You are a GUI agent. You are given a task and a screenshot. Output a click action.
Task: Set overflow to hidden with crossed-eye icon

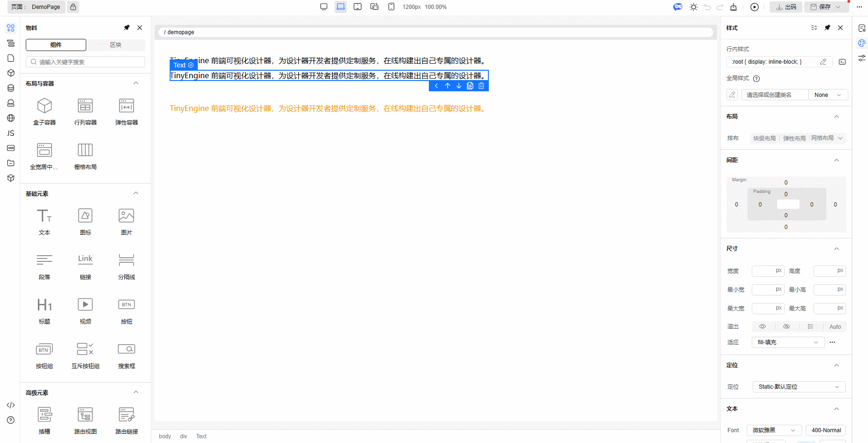point(786,326)
